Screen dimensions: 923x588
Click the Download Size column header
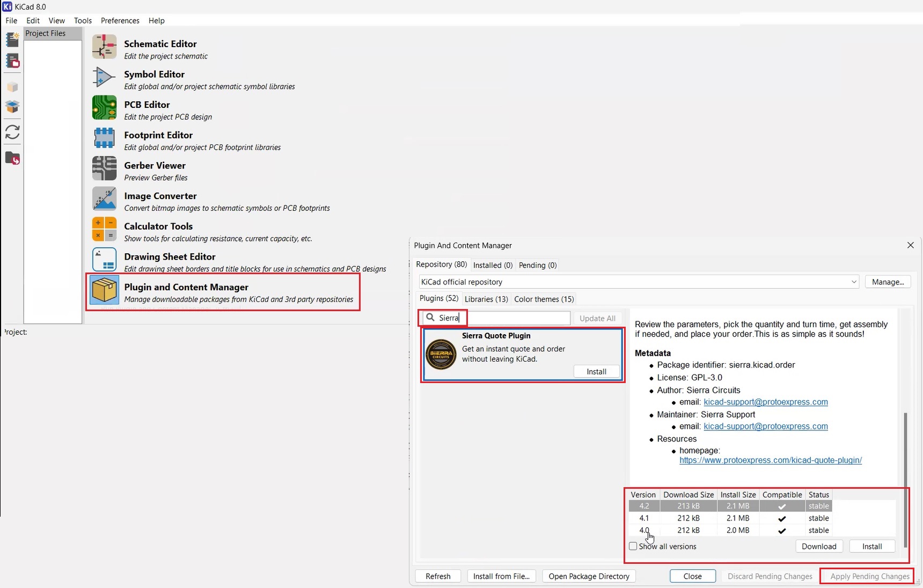(688, 495)
